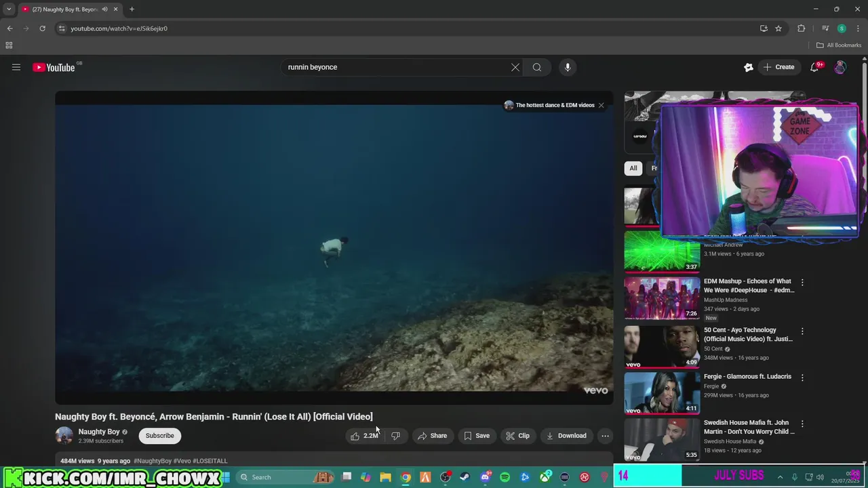Open options menu for EDM Mashup video
Image resolution: width=868 pixels, height=488 pixels.
[802, 283]
